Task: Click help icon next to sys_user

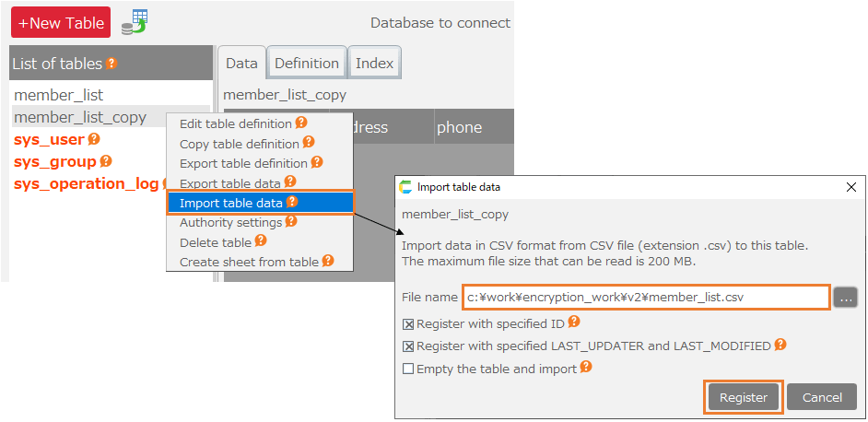Action: 94,139
